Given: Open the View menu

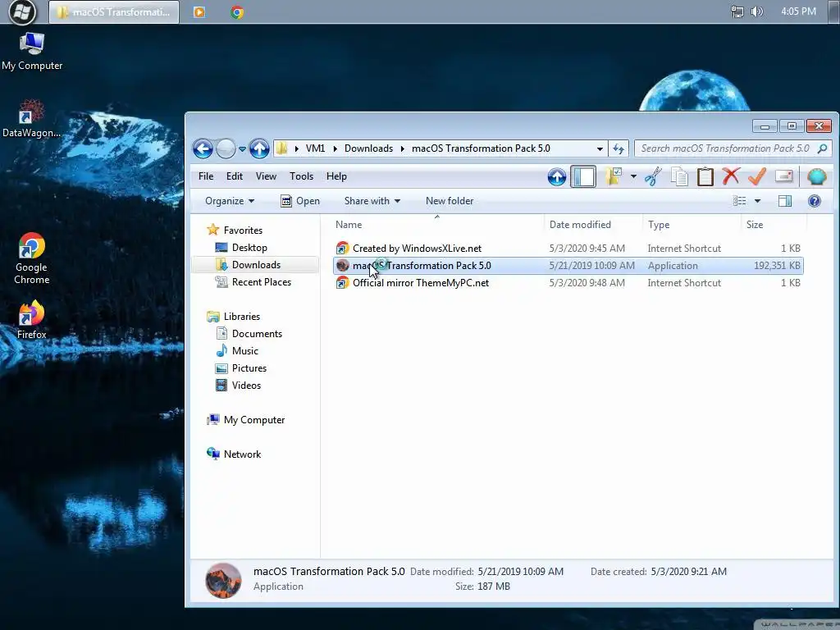Looking at the screenshot, I should (x=266, y=176).
